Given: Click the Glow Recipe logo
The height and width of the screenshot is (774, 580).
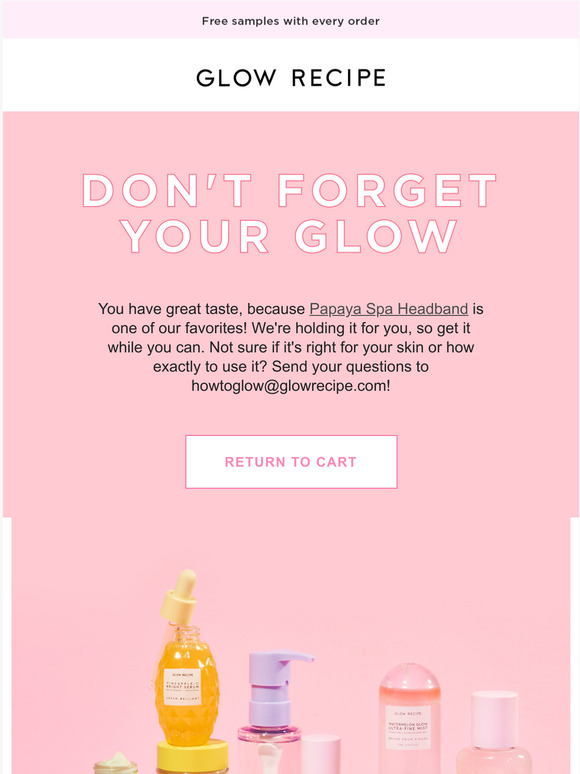Looking at the screenshot, I should pos(291,78).
